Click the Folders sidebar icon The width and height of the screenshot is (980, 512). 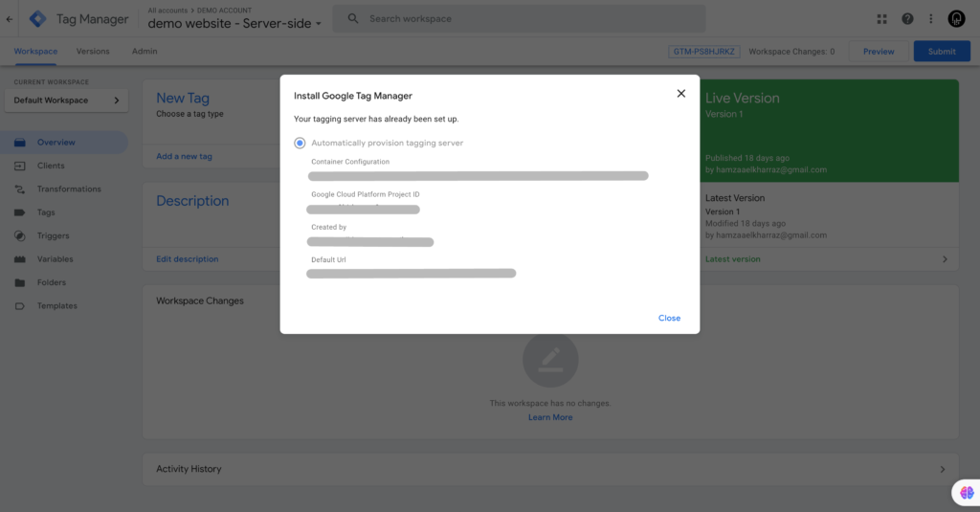20,282
